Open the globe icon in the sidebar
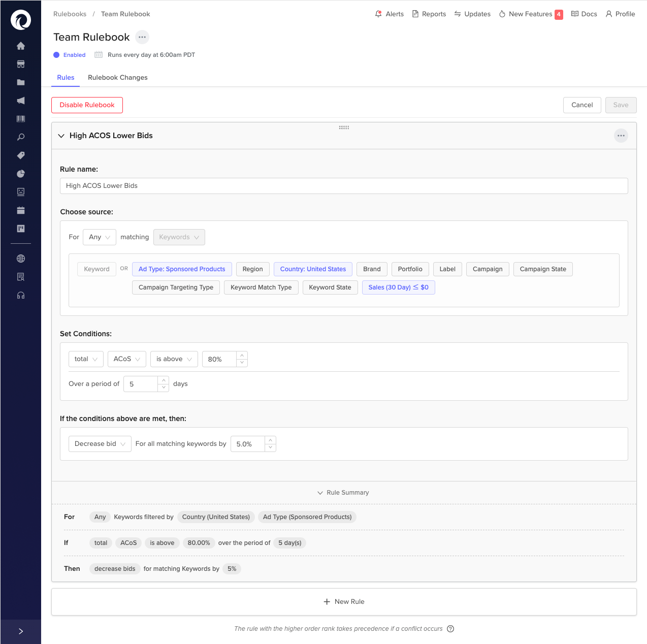 coord(21,259)
